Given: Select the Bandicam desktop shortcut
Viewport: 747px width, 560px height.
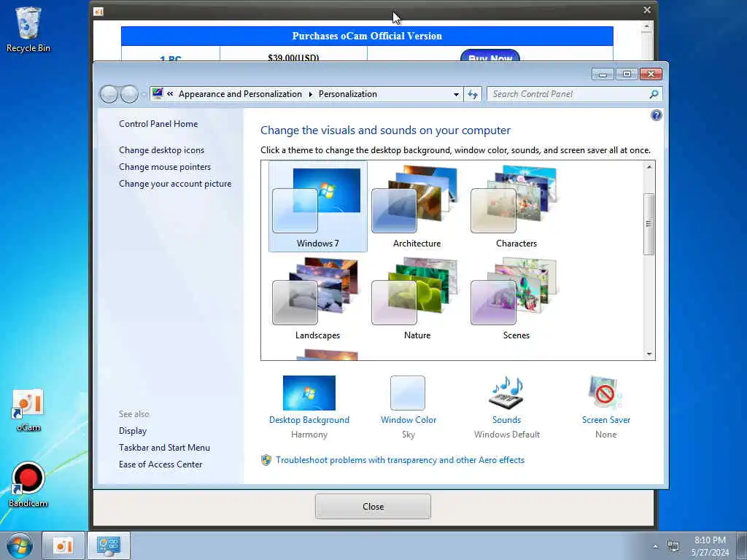Looking at the screenshot, I should 28,485.
